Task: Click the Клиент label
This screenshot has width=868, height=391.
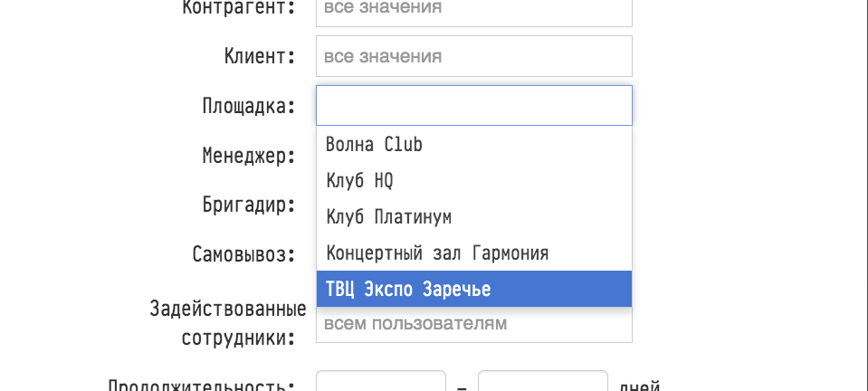Action: [x=260, y=56]
